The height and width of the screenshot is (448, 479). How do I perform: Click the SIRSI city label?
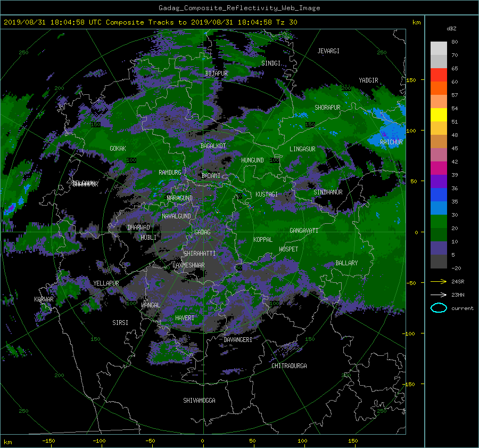[120, 323]
